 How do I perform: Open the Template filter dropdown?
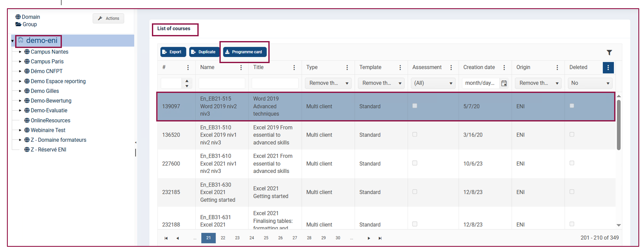tap(381, 83)
